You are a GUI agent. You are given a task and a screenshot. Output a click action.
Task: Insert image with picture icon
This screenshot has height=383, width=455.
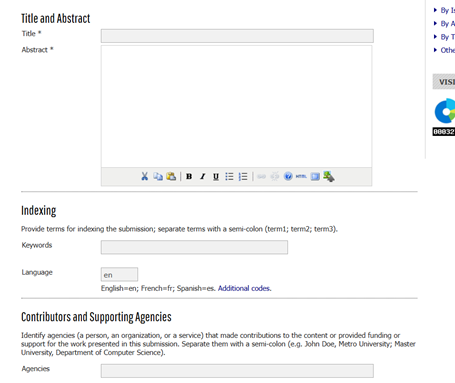329,176
